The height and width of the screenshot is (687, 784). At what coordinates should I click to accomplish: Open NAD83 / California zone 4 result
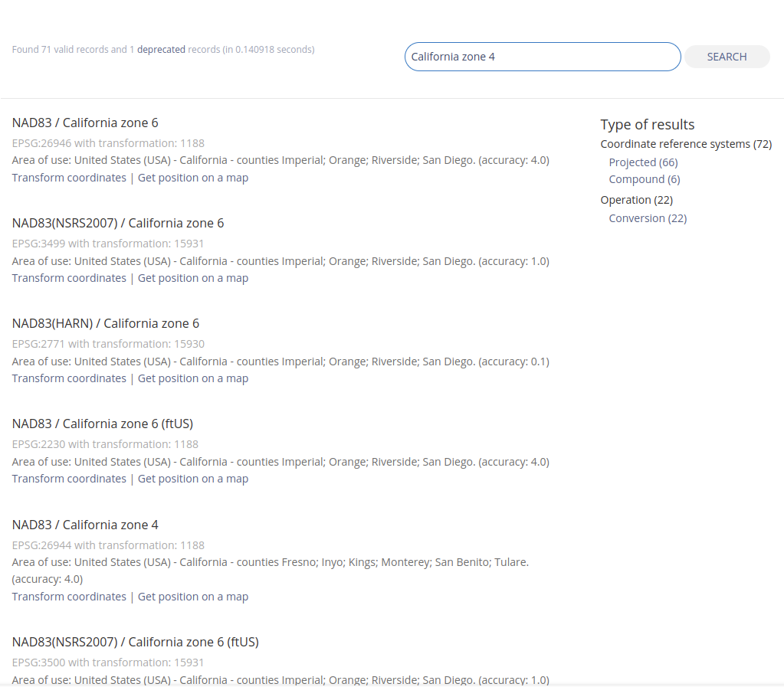85,525
